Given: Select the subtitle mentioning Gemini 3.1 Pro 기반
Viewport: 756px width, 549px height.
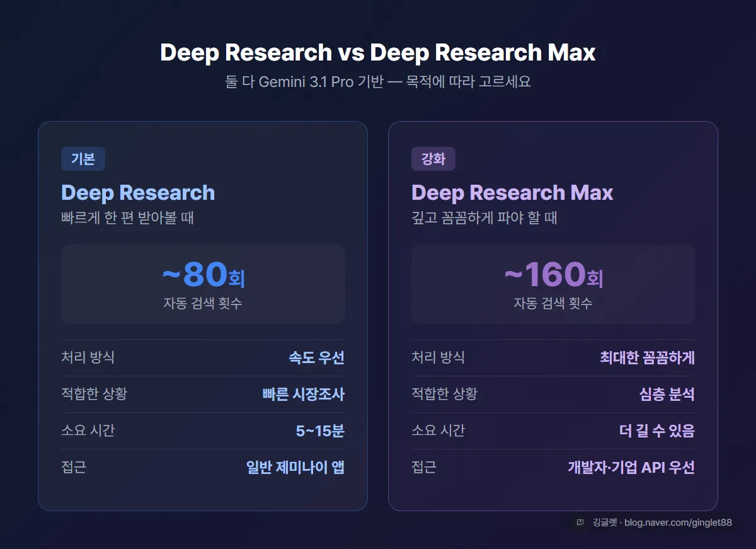Looking at the screenshot, I should tap(378, 82).
